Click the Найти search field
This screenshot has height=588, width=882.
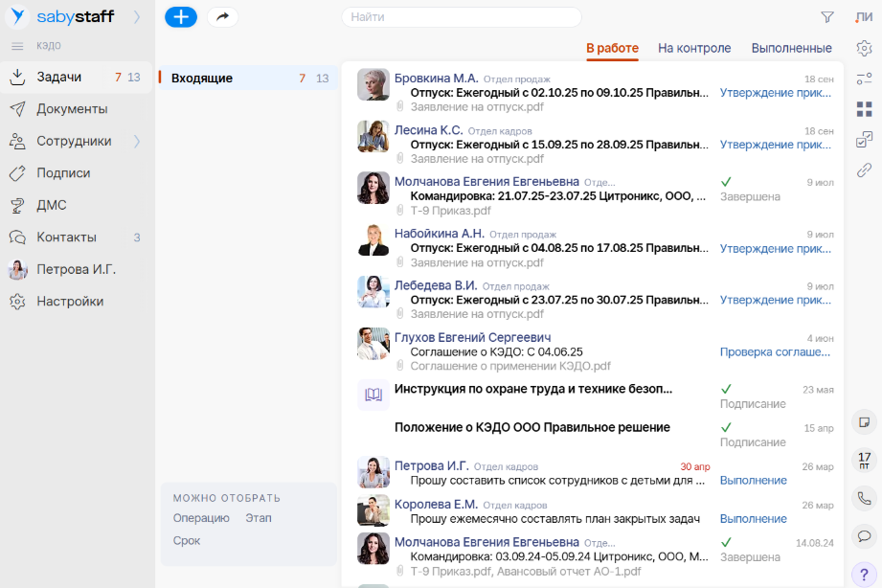click(462, 17)
